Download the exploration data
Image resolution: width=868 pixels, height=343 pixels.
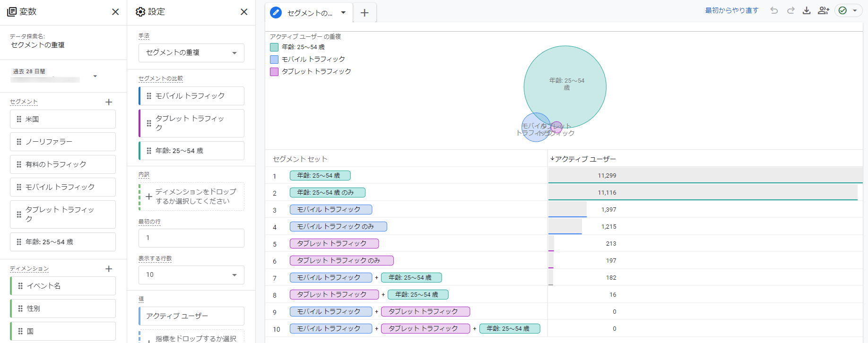(807, 10)
